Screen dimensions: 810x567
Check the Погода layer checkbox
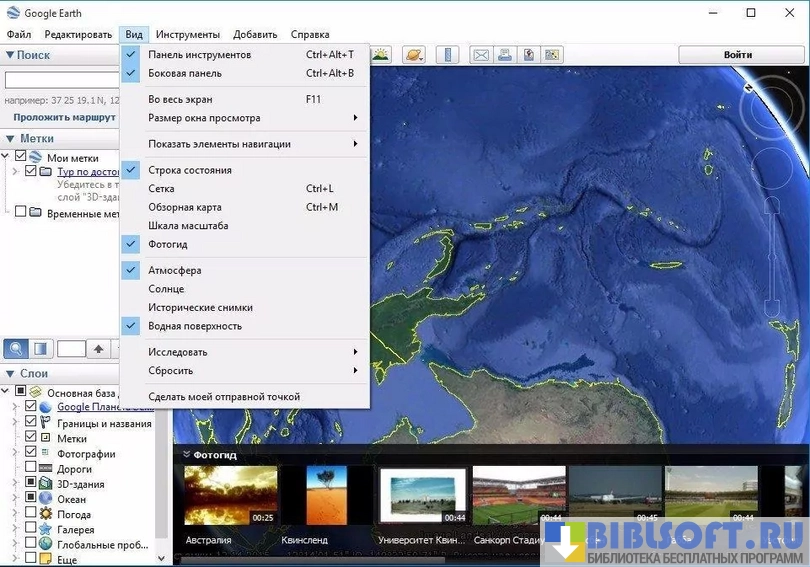pyautogui.click(x=31, y=514)
